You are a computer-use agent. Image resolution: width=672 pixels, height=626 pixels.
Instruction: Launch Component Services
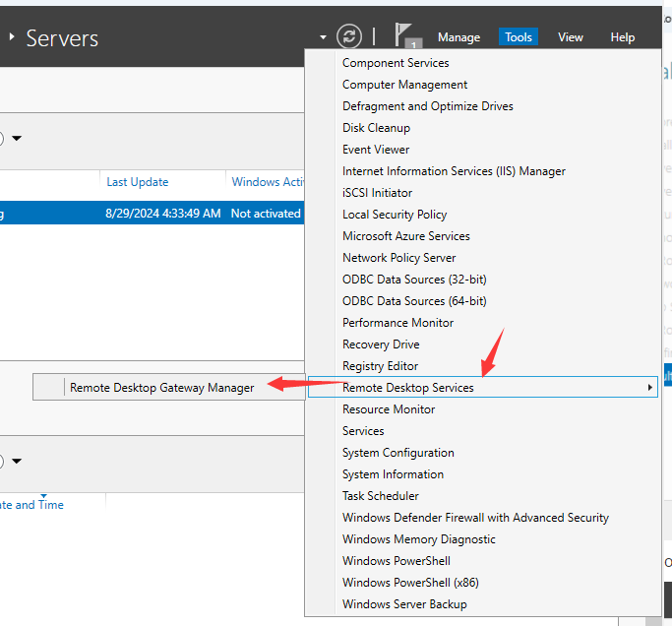396,63
